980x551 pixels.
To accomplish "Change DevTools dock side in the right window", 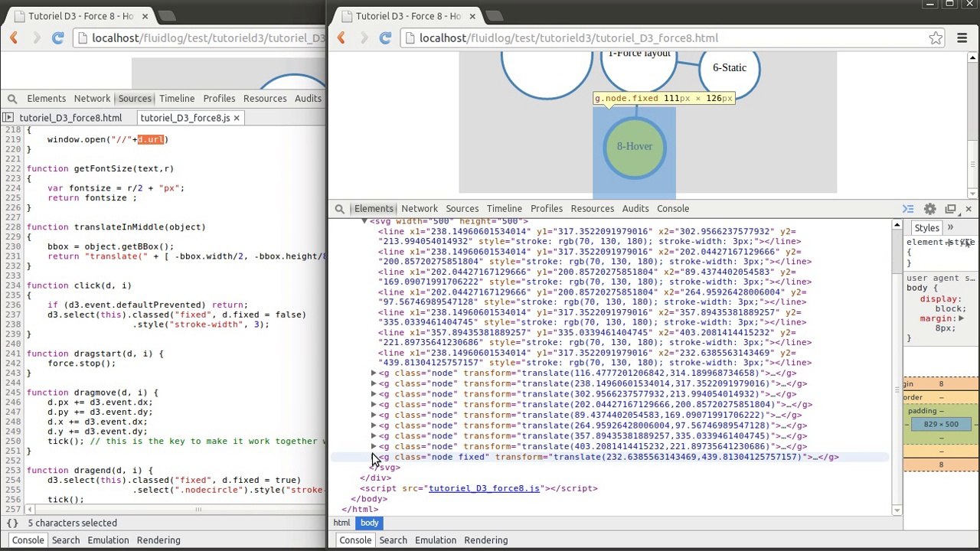I will pos(951,209).
